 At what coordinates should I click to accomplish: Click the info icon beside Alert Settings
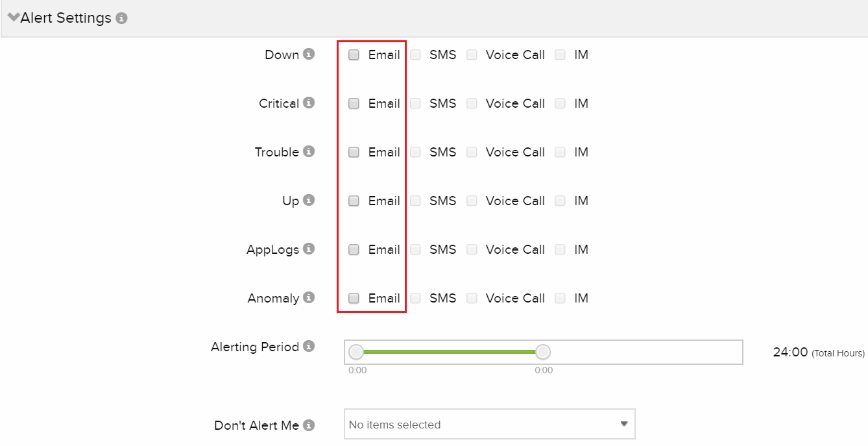click(121, 18)
